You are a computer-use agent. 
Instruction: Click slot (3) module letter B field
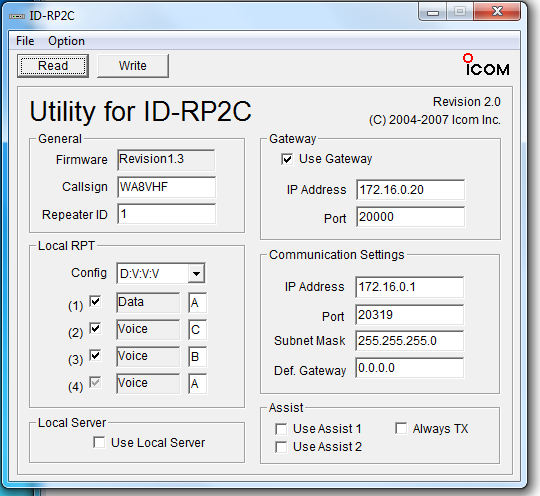197,356
